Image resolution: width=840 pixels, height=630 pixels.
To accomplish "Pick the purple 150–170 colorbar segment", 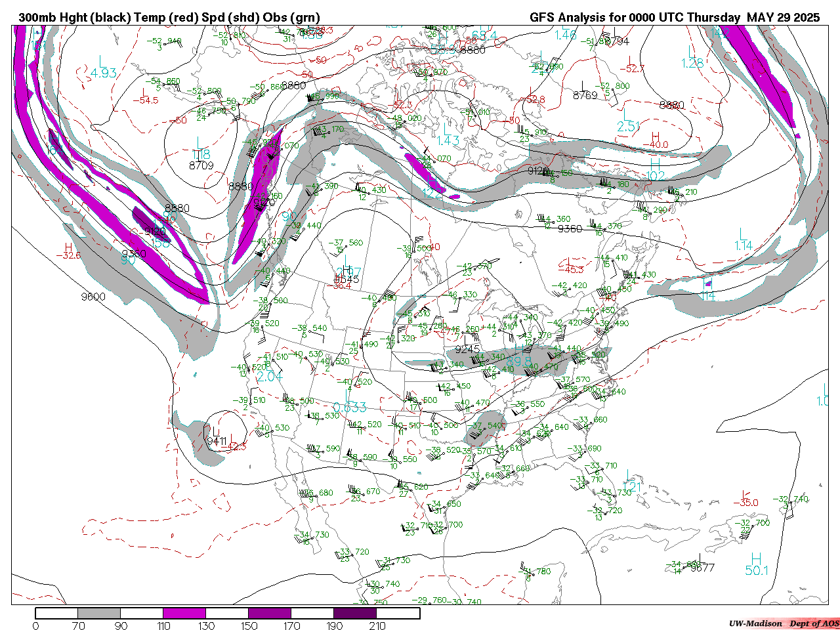I will coord(270,613).
